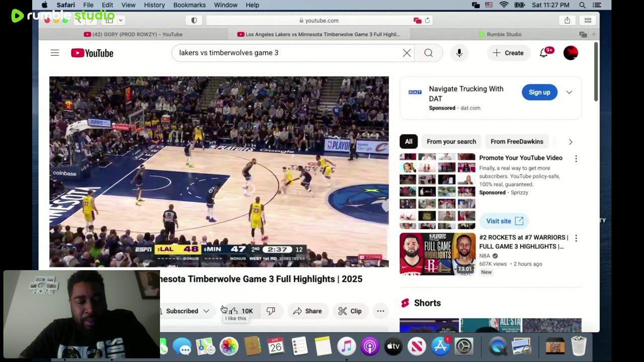644x362 pixels.
Task: Open more actions for the video
Action: (x=380, y=311)
